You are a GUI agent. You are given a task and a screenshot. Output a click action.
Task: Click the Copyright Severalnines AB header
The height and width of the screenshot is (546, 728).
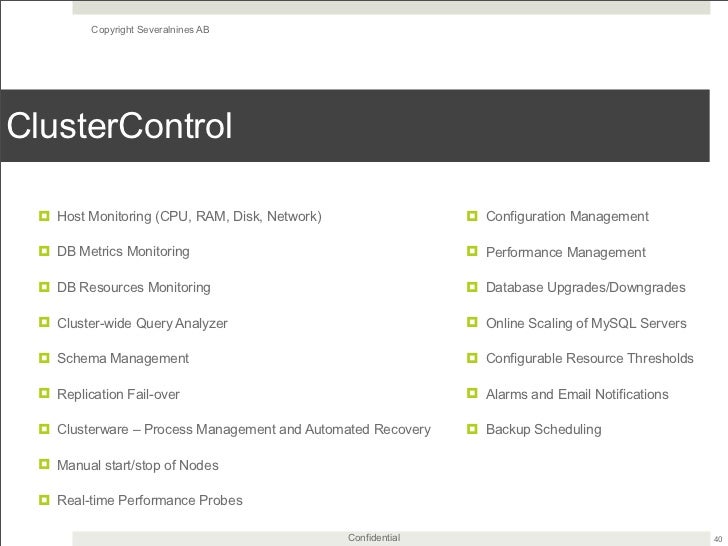click(x=150, y=29)
